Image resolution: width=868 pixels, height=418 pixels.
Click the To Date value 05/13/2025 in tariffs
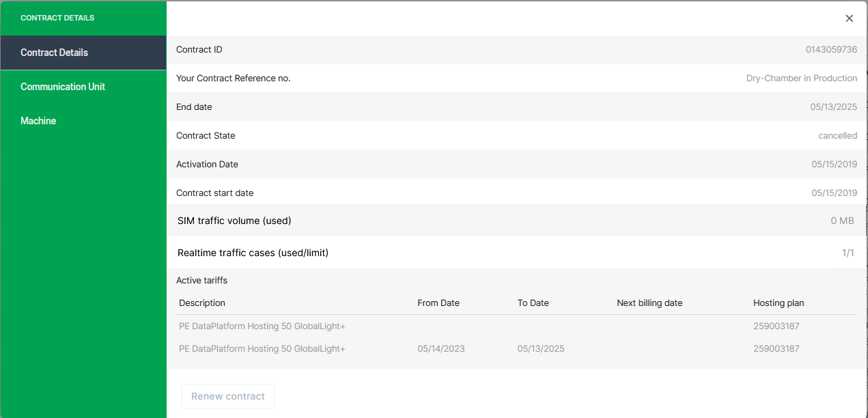[x=541, y=349]
